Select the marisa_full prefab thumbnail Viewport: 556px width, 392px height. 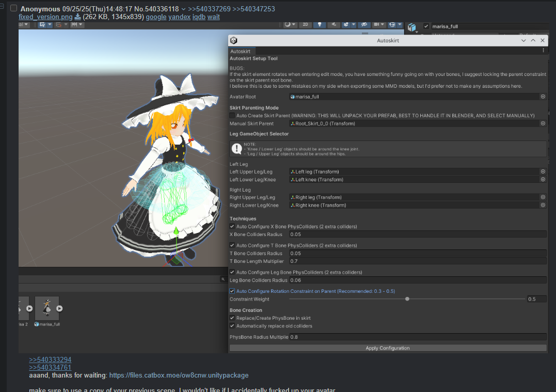[x=47, y=308]
